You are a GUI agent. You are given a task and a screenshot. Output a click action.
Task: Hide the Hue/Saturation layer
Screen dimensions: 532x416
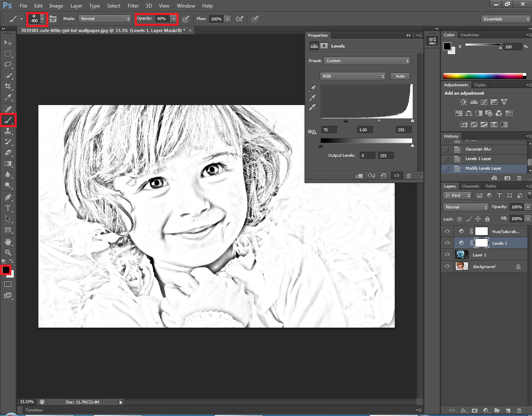pos(447,231)
